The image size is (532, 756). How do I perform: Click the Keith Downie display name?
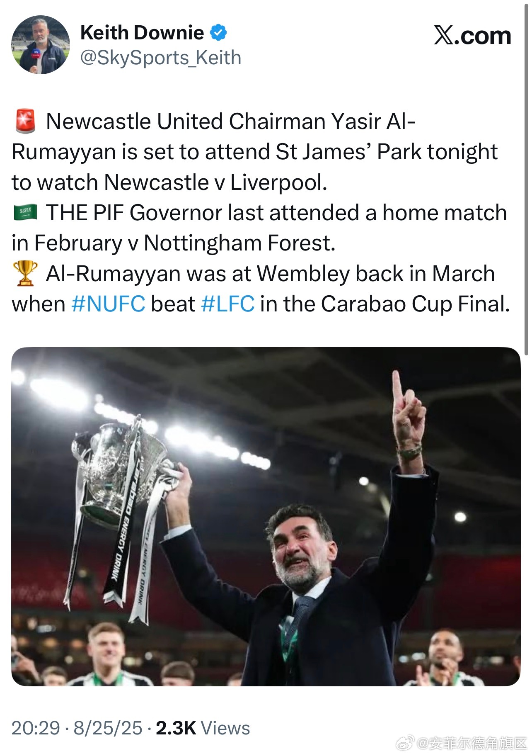click(x=142, y=33)
